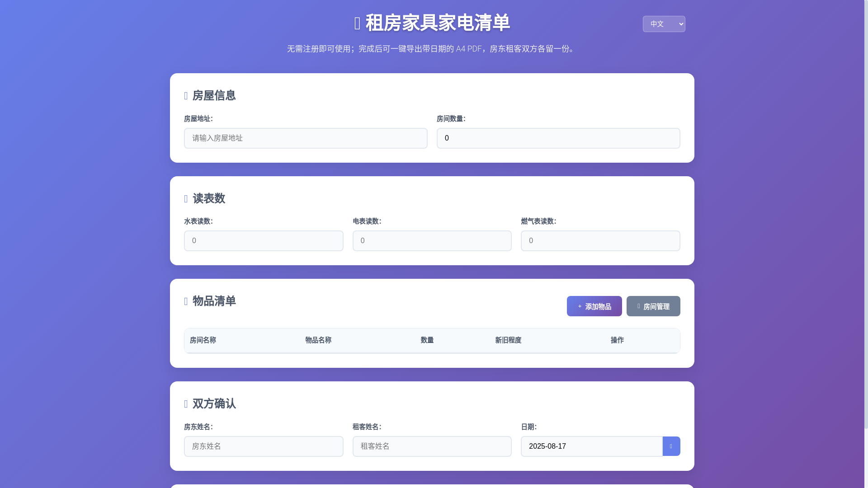Click the 操作 column header
The width and height of the screenshot is (868, 488).
coord(617,340)
